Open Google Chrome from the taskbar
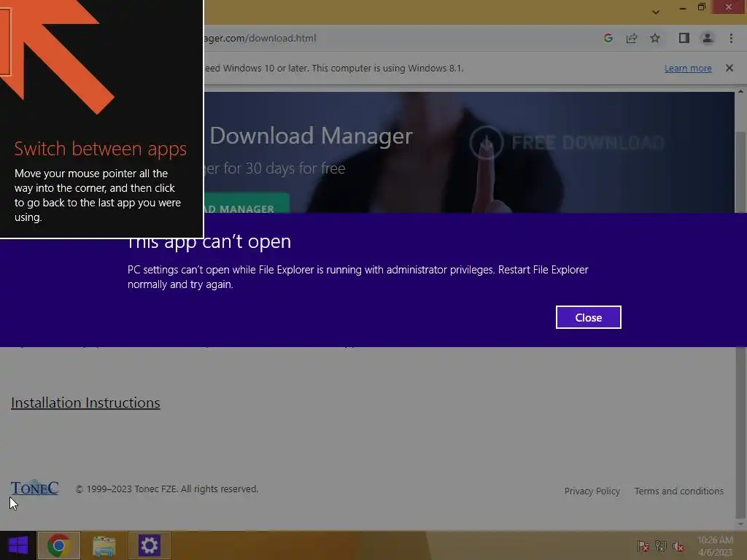The image size is (747, 560). 58,545
